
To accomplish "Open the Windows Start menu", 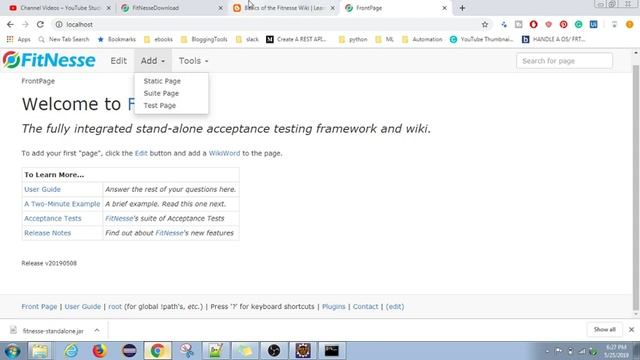I will [x=12, y=351].
